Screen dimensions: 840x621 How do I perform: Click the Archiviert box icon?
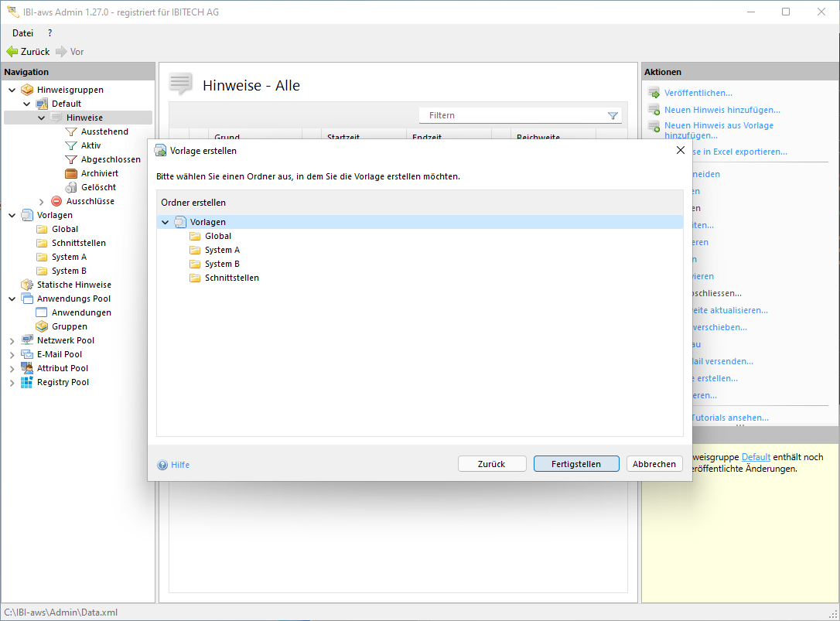(x=71, y=173)
